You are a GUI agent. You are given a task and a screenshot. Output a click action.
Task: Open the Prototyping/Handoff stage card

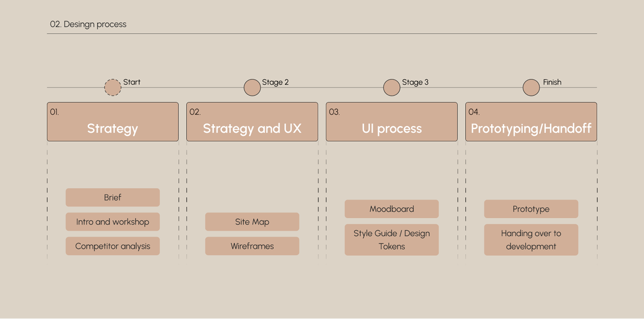click(531, 122)
